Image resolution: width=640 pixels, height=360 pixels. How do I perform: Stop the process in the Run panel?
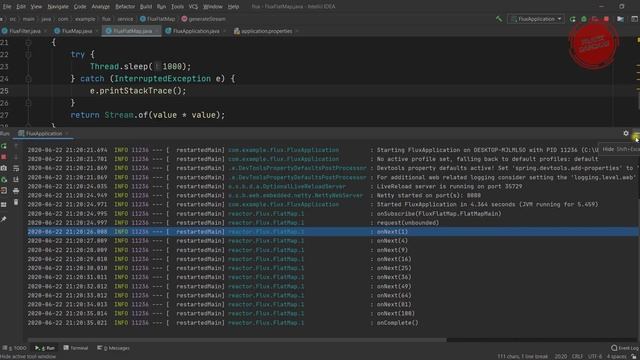coord(4,157)
